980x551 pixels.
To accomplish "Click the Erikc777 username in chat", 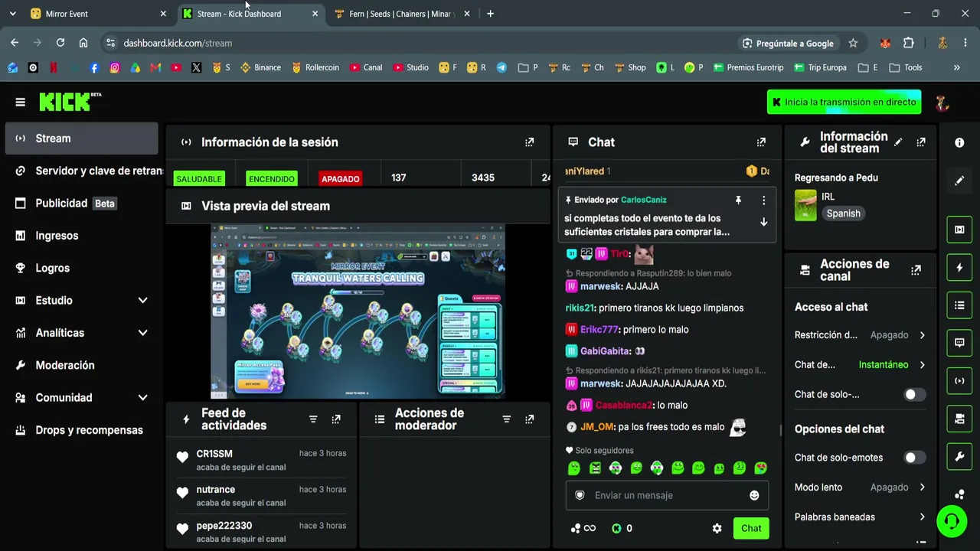I will click(599, 330).
